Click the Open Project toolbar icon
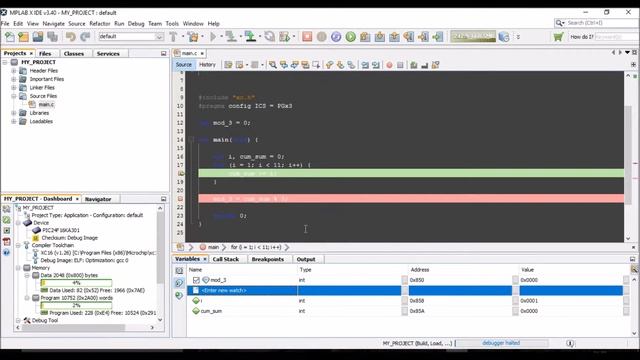Viewport: 640px width, 360px height. pyautogui.click(x=38, y=37)
